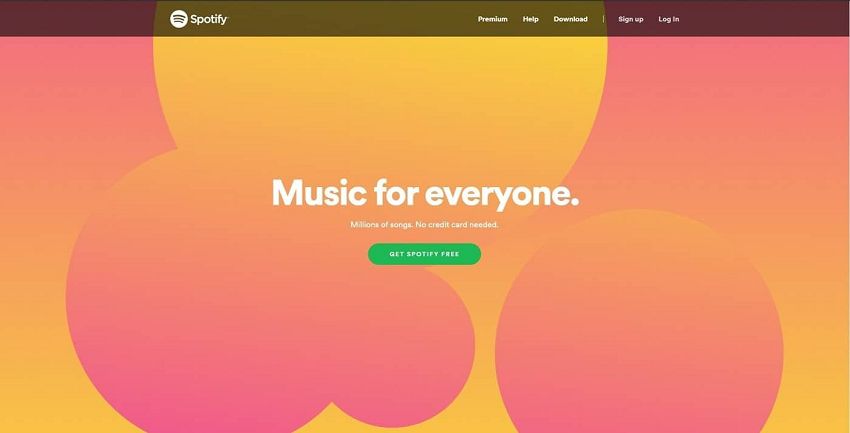
Task: Click the No credit card needed text
Action: (457, 224)
